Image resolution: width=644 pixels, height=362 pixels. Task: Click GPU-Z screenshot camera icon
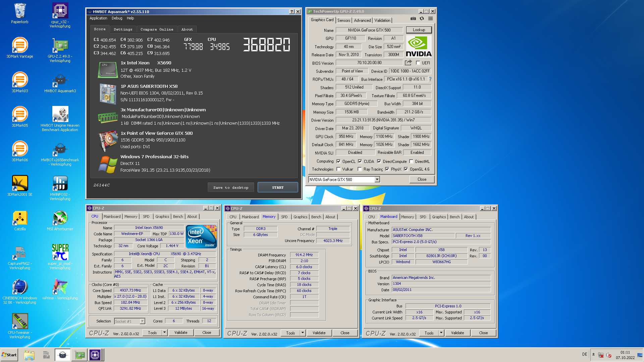click(413, 19)
